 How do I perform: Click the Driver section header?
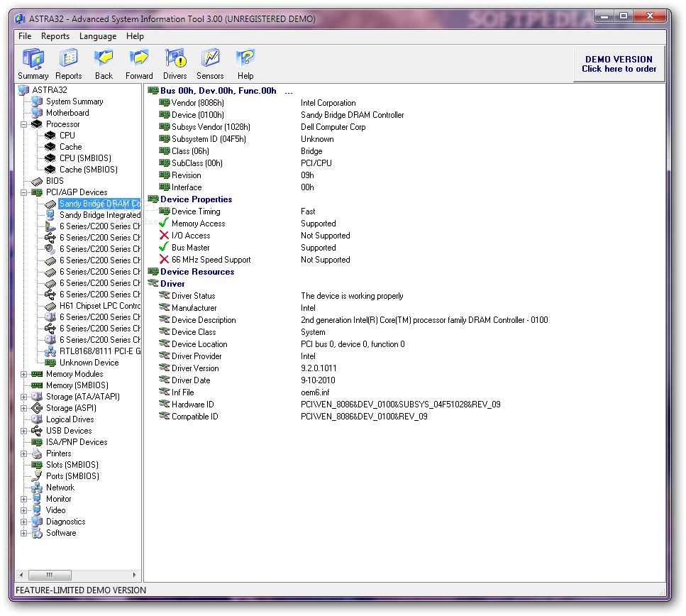click(172, 284)
